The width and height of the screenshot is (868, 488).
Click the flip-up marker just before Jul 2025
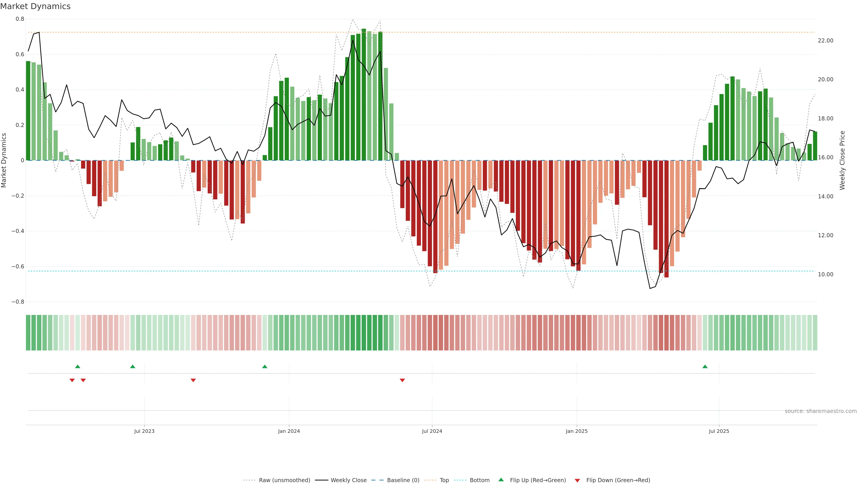(705, 366)
